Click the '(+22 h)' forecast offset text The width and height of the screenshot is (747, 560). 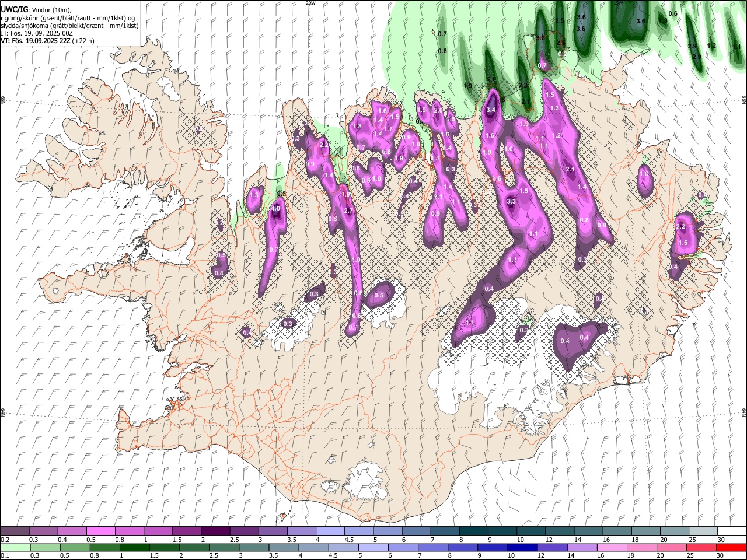point(84,41)
